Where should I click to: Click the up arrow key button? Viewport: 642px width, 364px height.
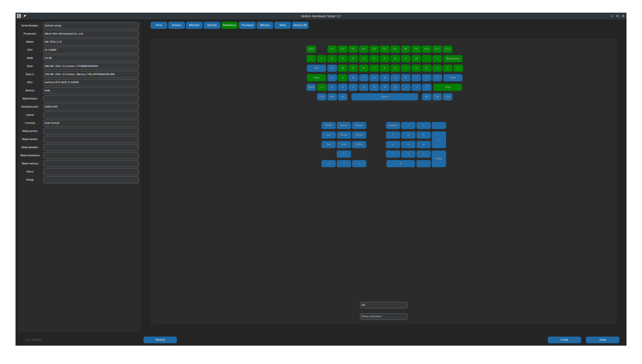(344, 154)
